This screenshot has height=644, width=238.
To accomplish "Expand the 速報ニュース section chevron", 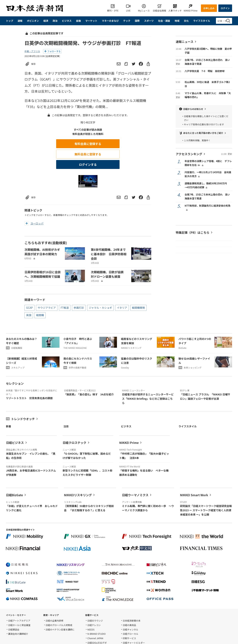I will click(195, 42).
